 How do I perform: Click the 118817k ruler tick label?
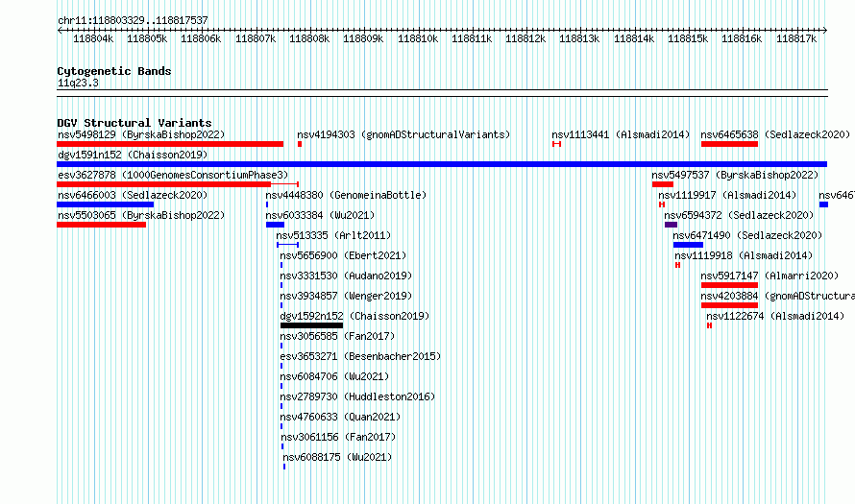(x=796, y=38)
